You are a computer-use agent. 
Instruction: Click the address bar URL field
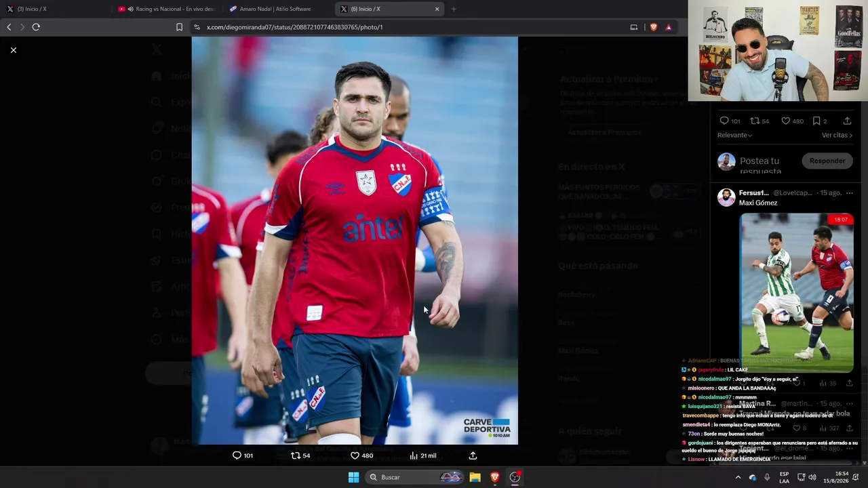pyautogui.click(x=407, y=27)
